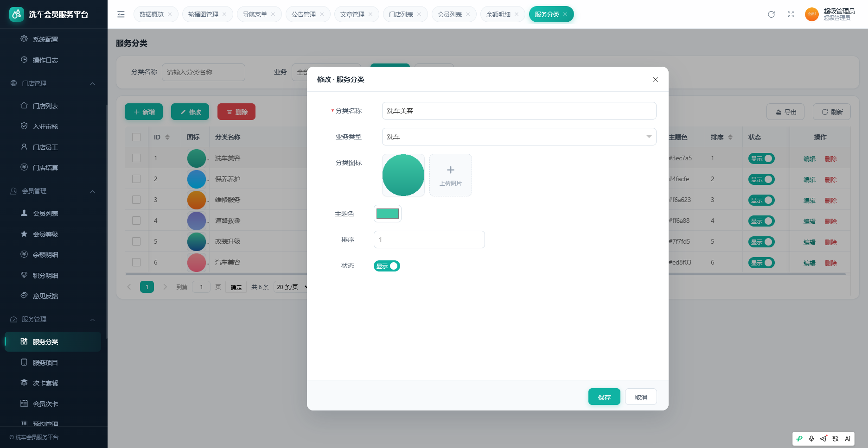Click the sidebar collapse hamburger icon
Screen dimensions: 868x448
pos(121,14)
